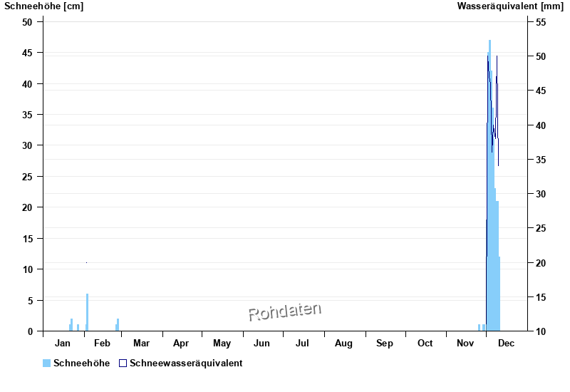Pick the Jun month label
This screenshot has height=392, width=570.
pos(262,344)
